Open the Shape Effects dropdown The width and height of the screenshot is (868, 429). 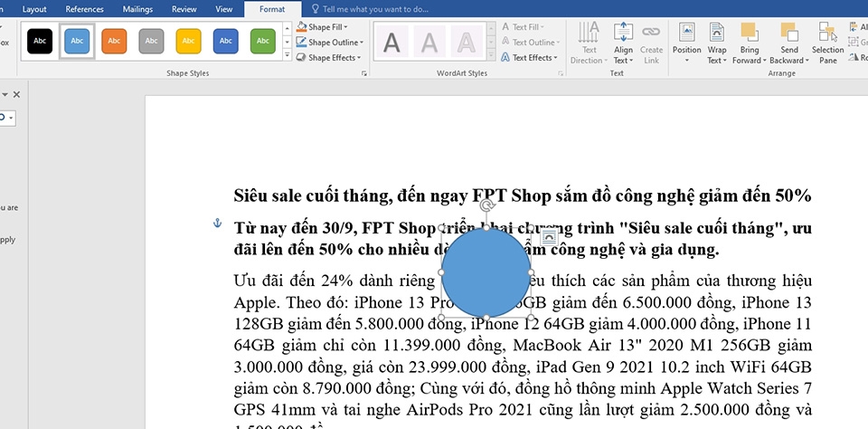(x=328, y=57)
